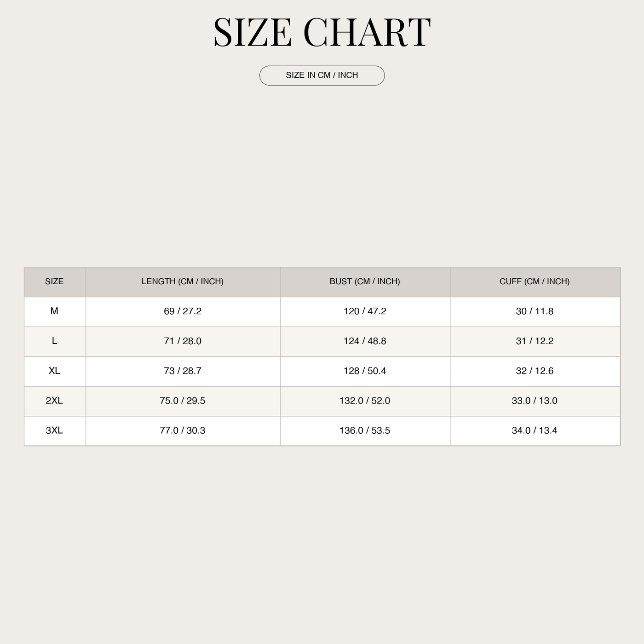The height and width of the screenshot is (644, 644).
Task: Click the 30 / 11.8 cuff cell
Action: (535, 312)
